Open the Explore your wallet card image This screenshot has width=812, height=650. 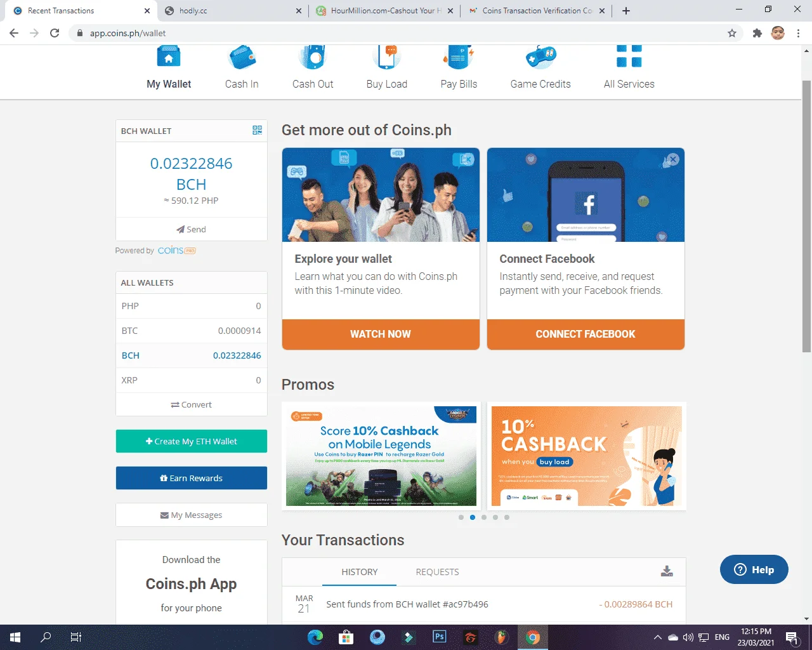381,195
